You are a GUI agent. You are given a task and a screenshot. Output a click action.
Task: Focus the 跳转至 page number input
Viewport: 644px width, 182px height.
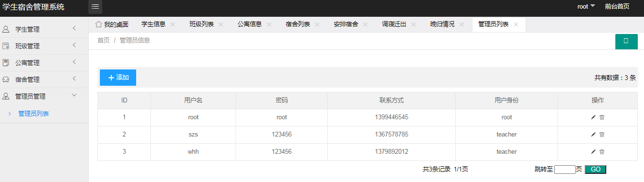565,169
